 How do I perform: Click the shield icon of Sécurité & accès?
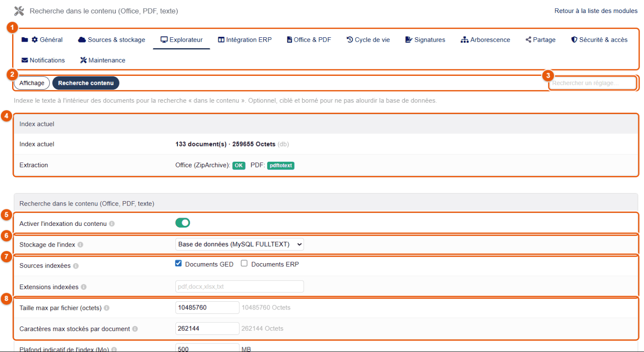pos(574,40)
